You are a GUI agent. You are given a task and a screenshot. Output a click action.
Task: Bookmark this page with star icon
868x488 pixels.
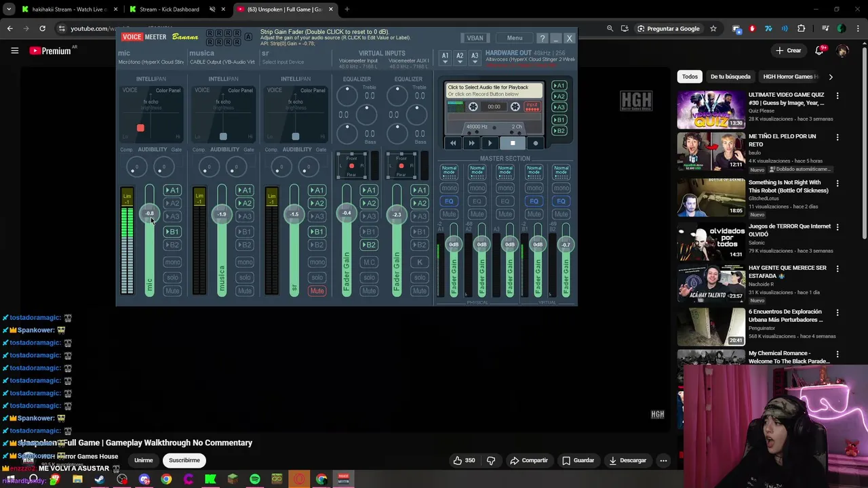point(713,28)
